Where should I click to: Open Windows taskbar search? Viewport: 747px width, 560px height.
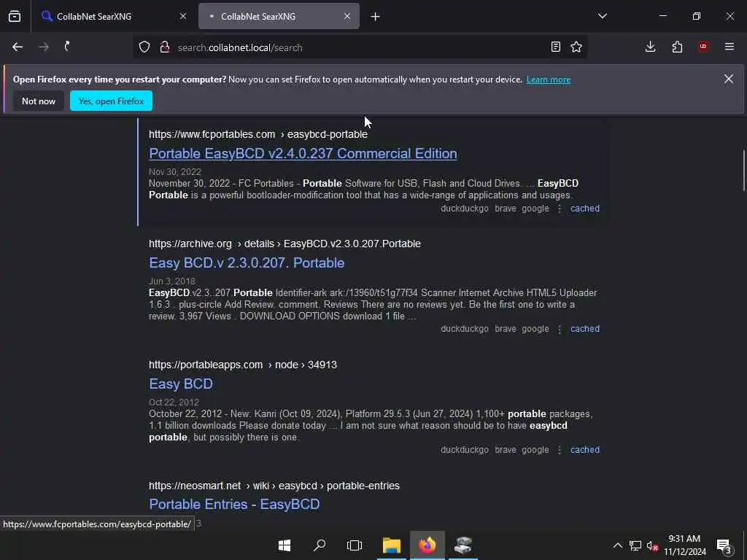click(320, 545)
